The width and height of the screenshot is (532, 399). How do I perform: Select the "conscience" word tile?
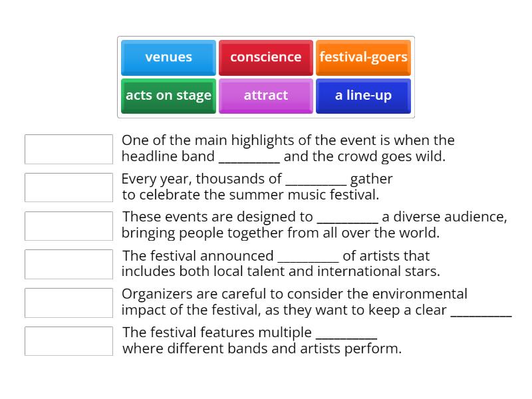click(265, 57)
